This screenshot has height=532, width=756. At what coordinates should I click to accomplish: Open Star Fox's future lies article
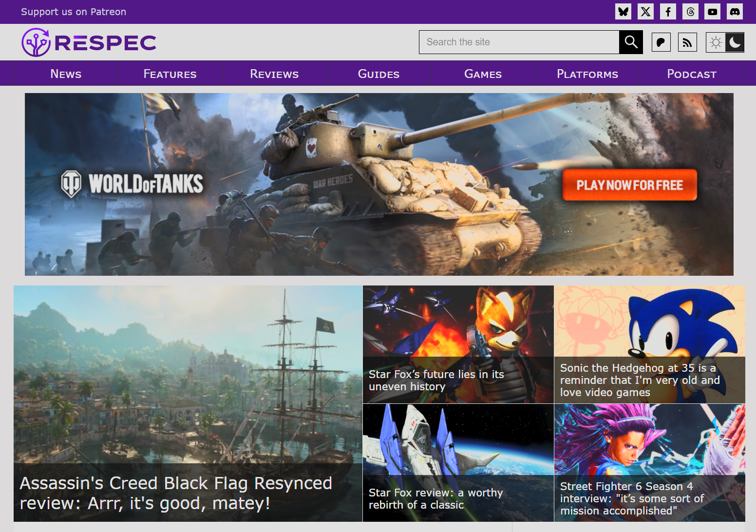coord(458,344)
